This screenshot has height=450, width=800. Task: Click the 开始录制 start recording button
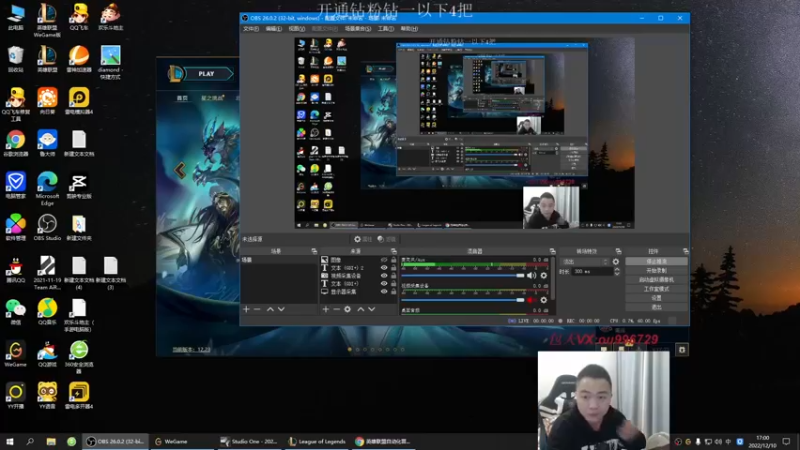pyautogui.click(x=656, y=270)
